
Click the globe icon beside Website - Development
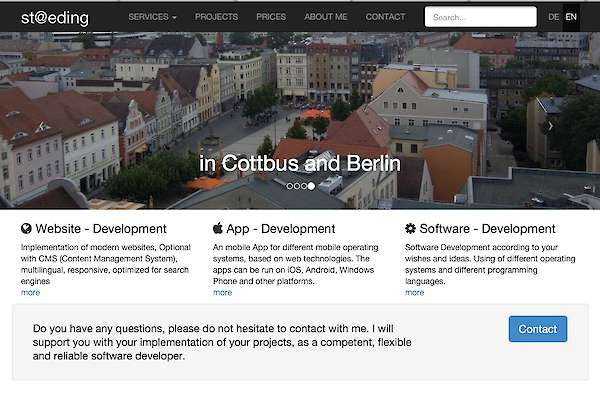coord(26,229)
